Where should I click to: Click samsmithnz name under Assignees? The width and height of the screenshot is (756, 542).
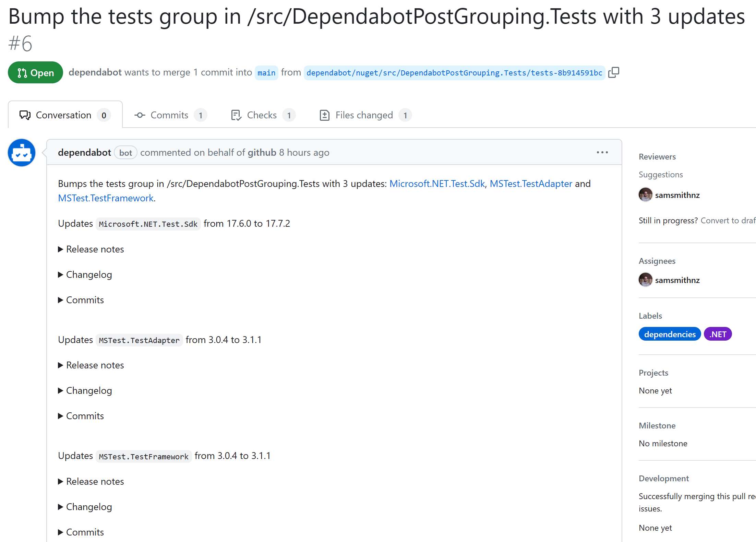click(x=677, y=280)
